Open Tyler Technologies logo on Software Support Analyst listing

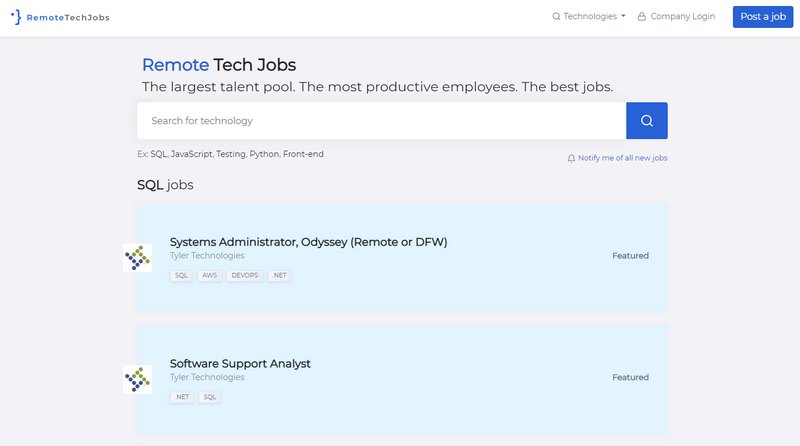point(137,379)
